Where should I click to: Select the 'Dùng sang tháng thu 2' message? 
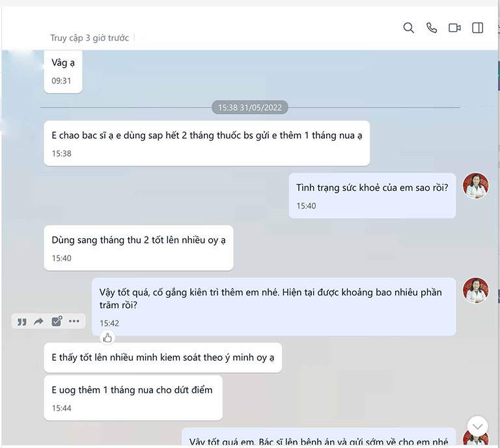(x=139, y=247)
